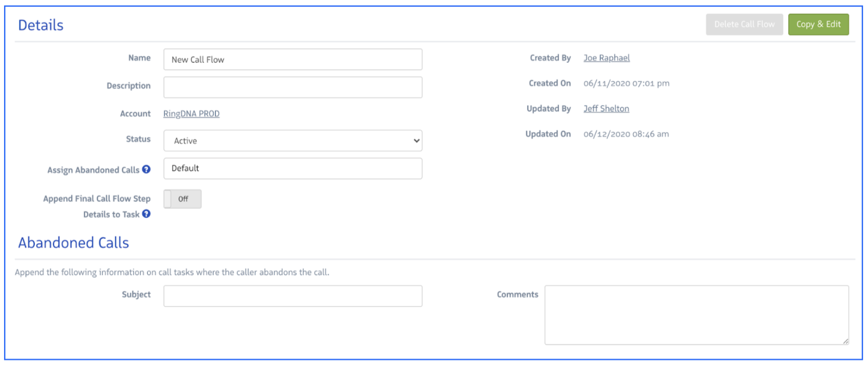Click the Name field containing New Call Flow

(x=293, y=60)
